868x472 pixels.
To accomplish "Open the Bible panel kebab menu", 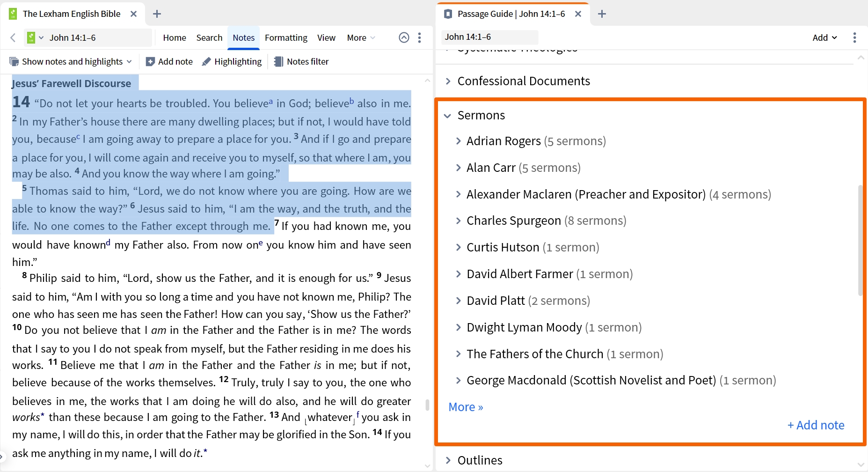I will click(x=419, y=37).
